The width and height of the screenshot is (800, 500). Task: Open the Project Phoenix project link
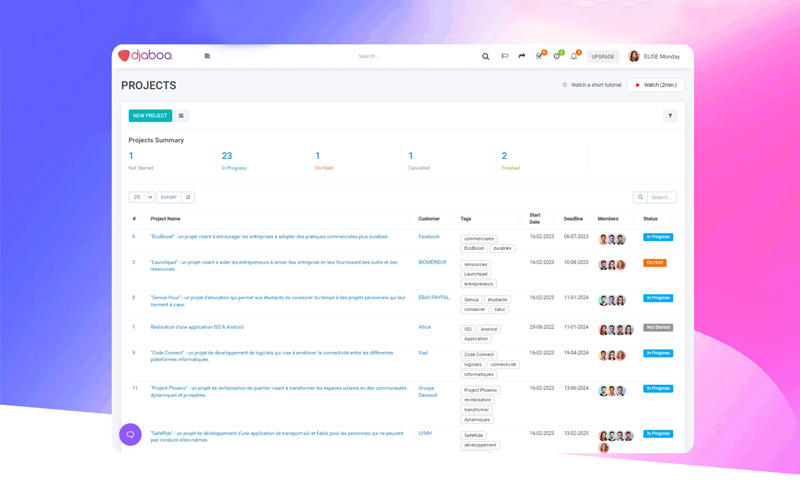point(279,391)
